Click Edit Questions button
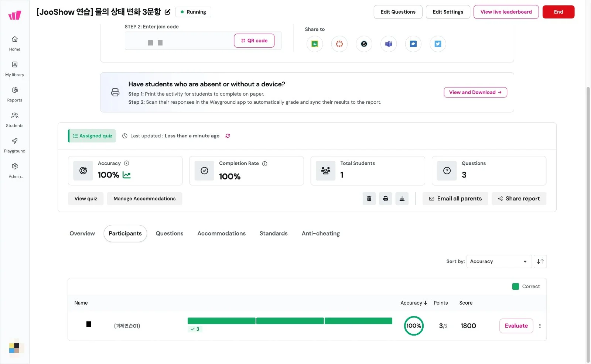Image resolution: width=591 pixels, height=364 pixels. (398, 12)
